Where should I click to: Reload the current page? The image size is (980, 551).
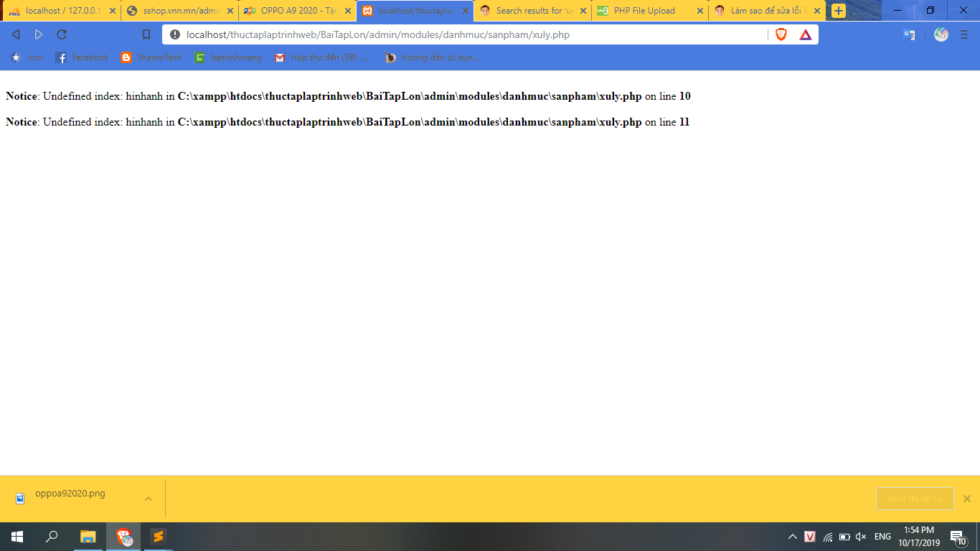point(62,34)
